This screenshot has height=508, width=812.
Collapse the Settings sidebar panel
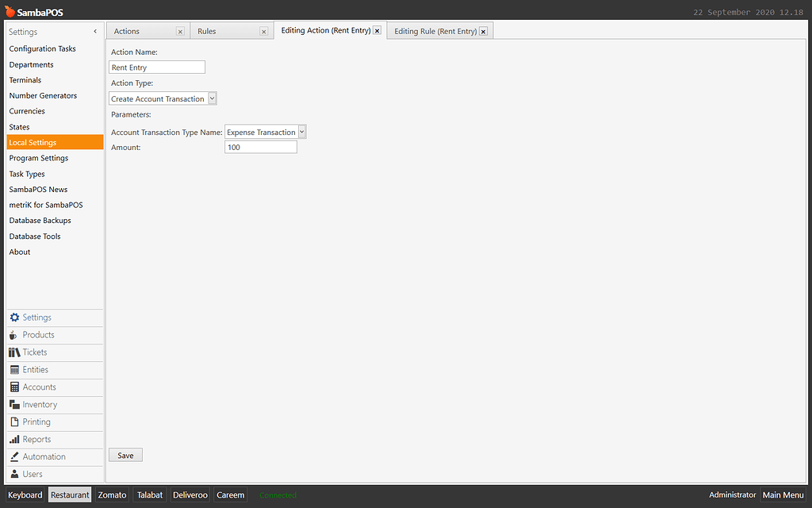tap(94, 31)
